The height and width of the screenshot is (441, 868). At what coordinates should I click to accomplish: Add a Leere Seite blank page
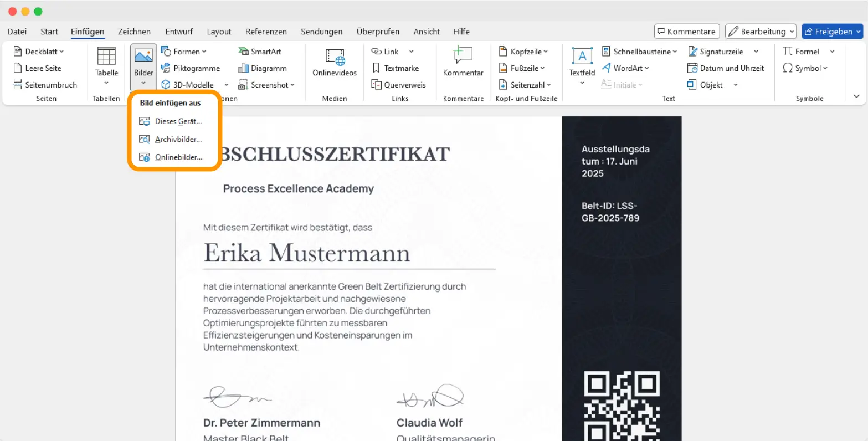coord(37,68)
